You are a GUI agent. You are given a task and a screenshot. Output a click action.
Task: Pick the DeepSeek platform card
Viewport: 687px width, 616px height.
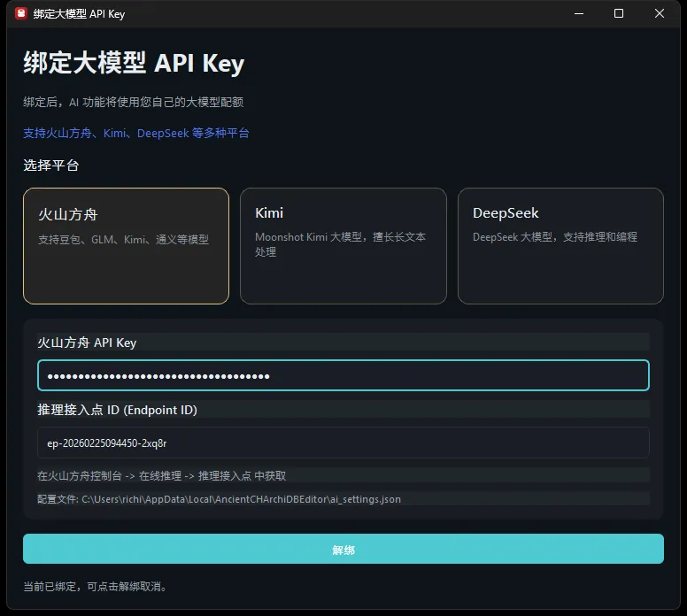560,245
